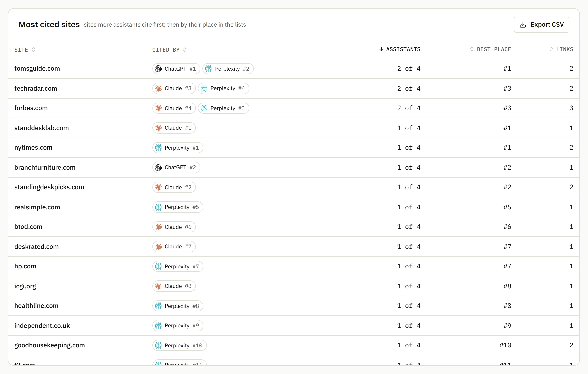588x374 pixels.
Task: Click the #10 best place for goodhousekeeping.com
Action: 505,345
